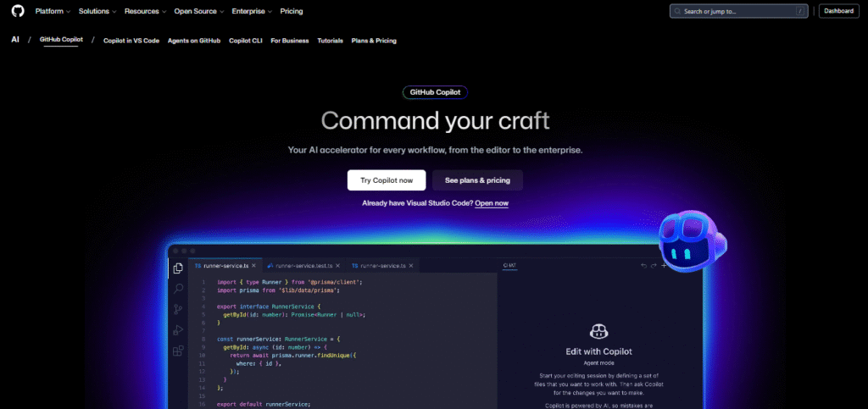Viewport: 868px width, 409px height.
Task: Click the undo arrow in the chat panel
Action: [643, 266]
